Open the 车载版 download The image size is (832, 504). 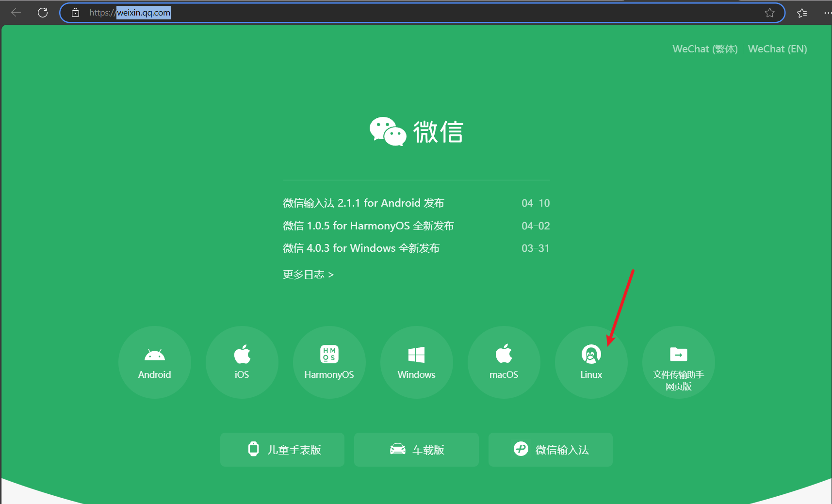(416, 449)
